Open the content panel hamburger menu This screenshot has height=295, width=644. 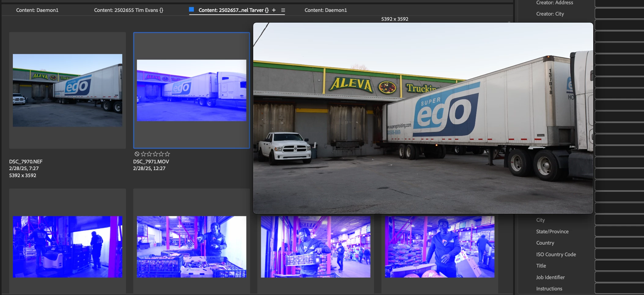coord(283,10)
